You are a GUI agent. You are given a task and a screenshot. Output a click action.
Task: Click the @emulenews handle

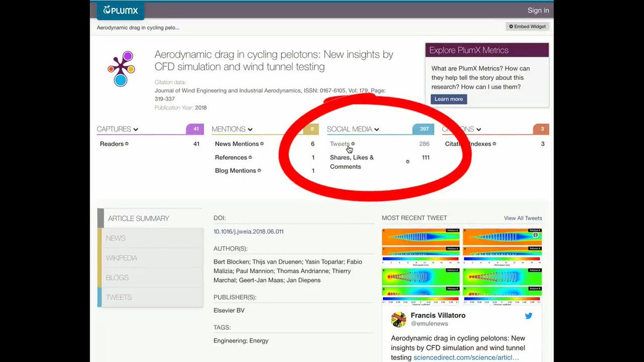click(429, 324)
